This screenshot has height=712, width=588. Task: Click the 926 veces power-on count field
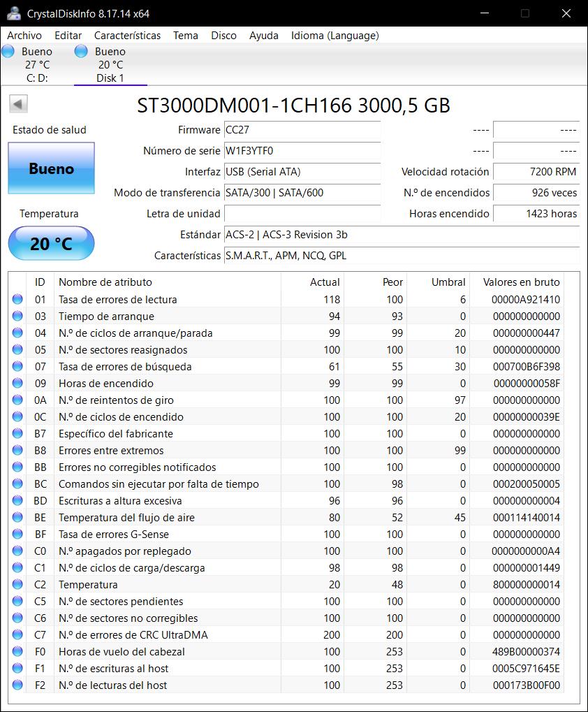pos(536,193)
